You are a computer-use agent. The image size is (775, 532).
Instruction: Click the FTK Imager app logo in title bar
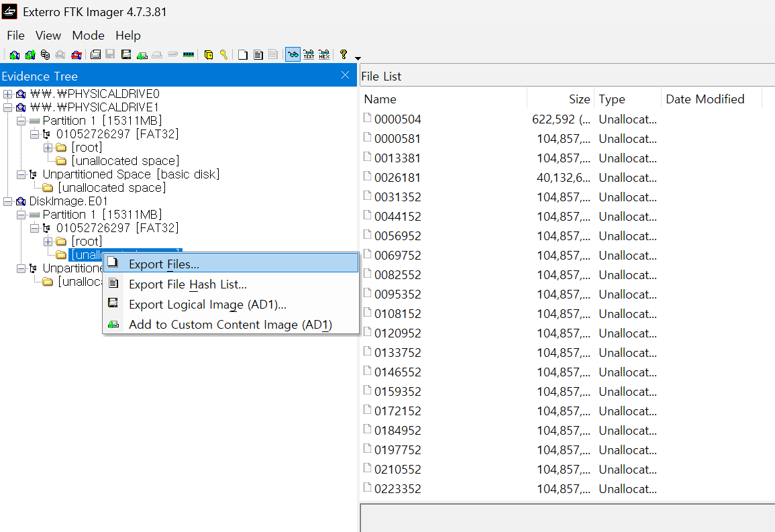point(10,11)
